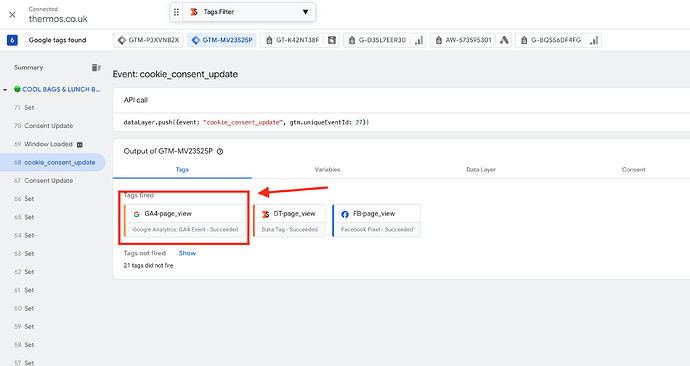Select event 63 Set

pyautogui.click(x=24, y=254)
